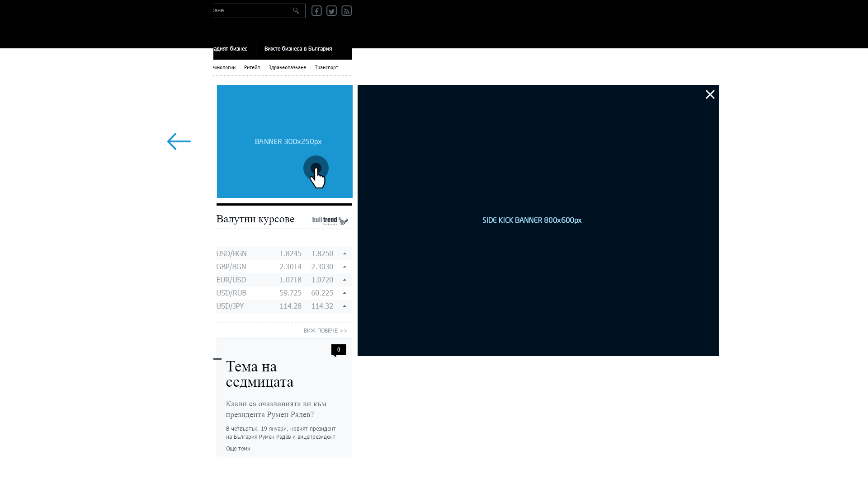The width and height of the screenshot is (868, 488).
Task: Click into the search input field
Action: [x=249, y=11]
